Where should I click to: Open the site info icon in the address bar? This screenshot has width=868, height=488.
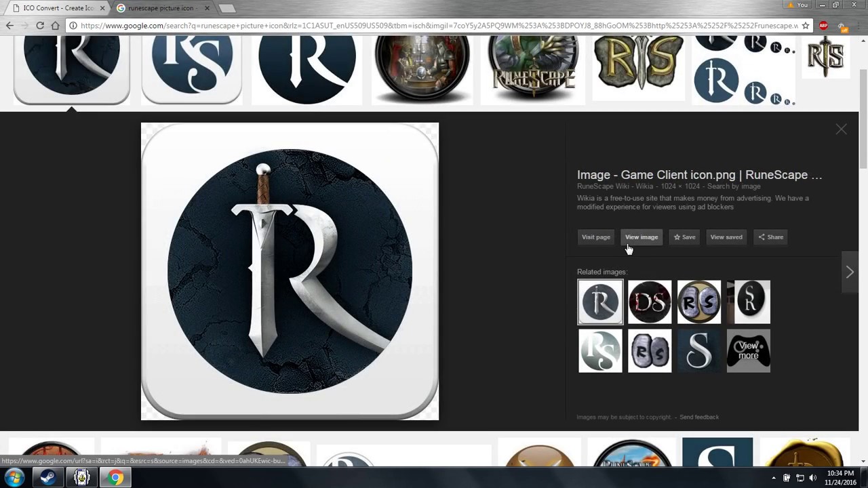point(73,26)
